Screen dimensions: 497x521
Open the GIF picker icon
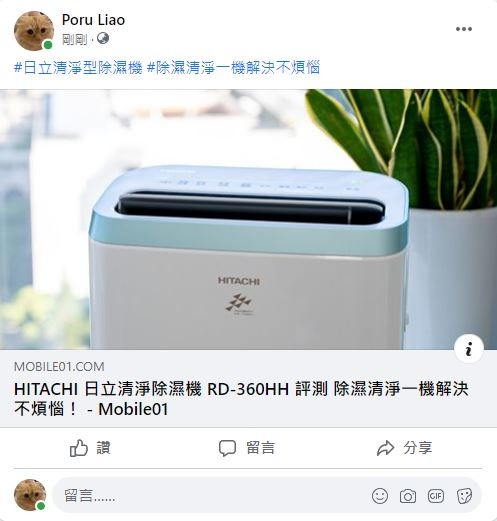click(x=436, y=496)
